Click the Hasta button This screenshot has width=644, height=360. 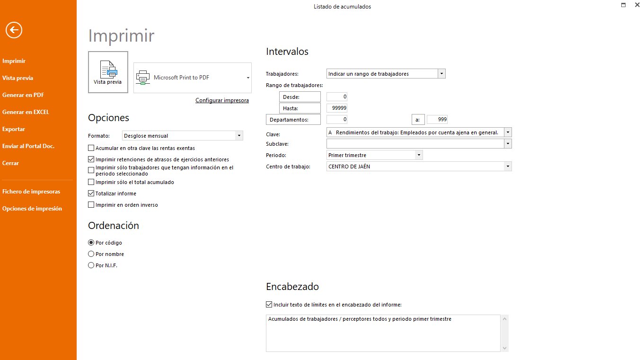tap(300, 108)
